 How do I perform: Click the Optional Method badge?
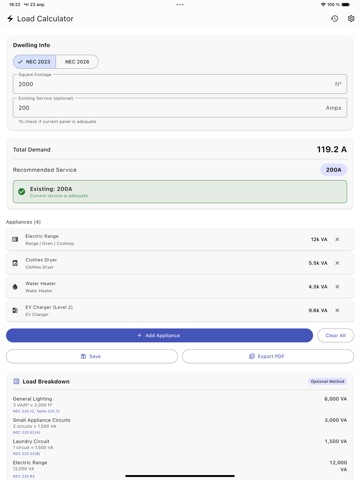pos(327,381)
